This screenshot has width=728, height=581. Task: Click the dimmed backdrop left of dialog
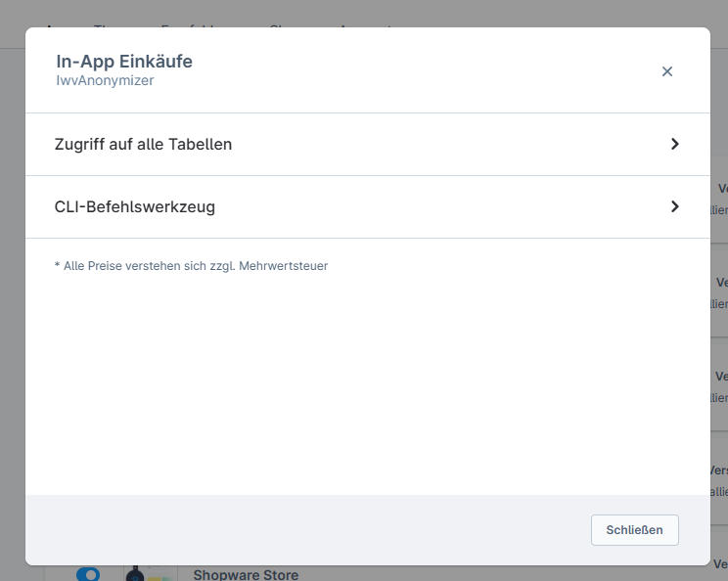[x=12, y=293]
